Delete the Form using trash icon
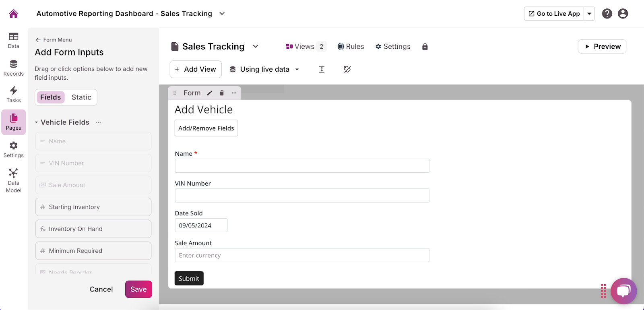 pos(222,93)
